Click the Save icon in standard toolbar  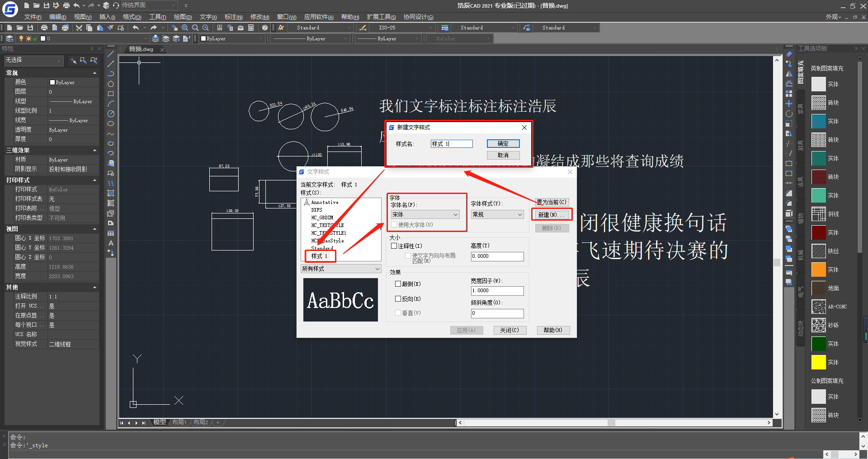click(x=30, y=28)
